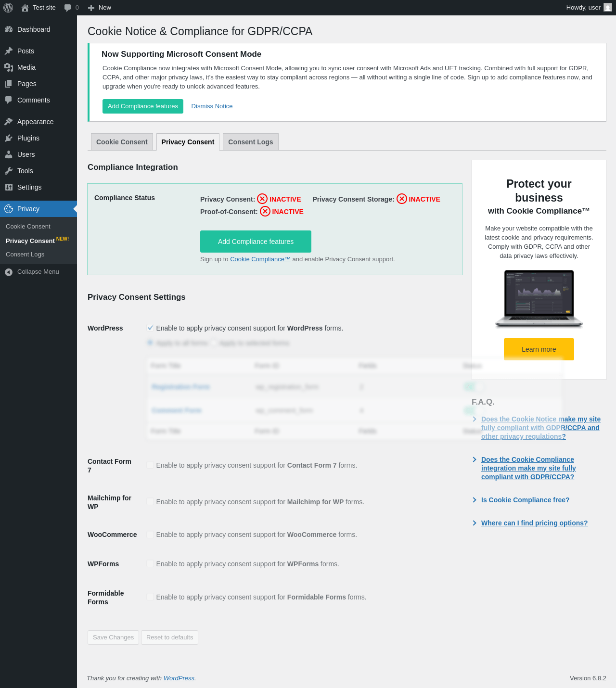Expand chevron for Is Cookie Compliance free
Image resolution: width=616 pixels, height=688 pixels.
click(x=475, y=500)
